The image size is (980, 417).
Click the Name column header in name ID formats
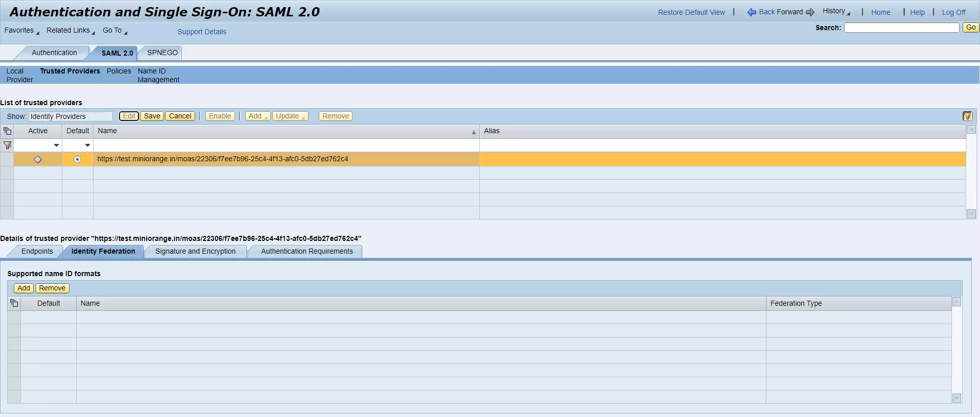[421, 303]
